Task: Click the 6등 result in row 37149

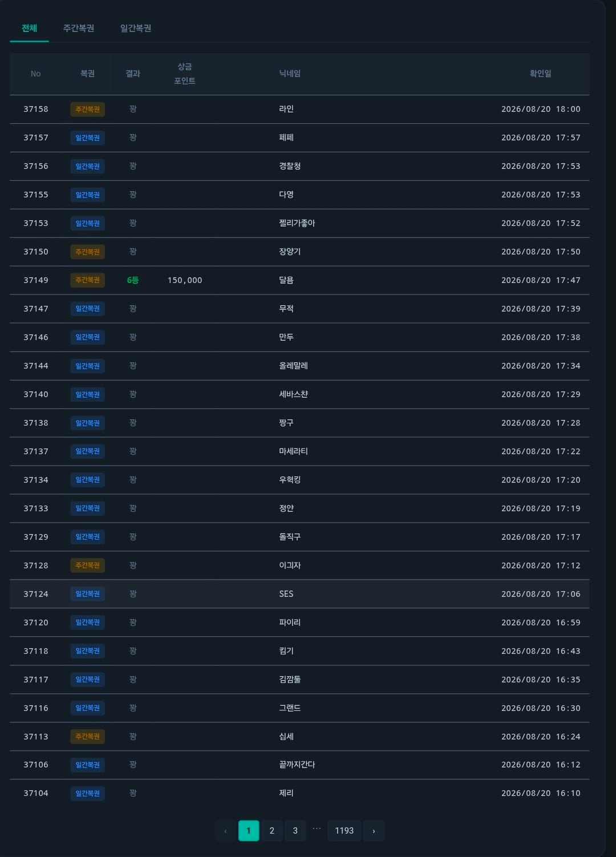Action: (132, 280)
